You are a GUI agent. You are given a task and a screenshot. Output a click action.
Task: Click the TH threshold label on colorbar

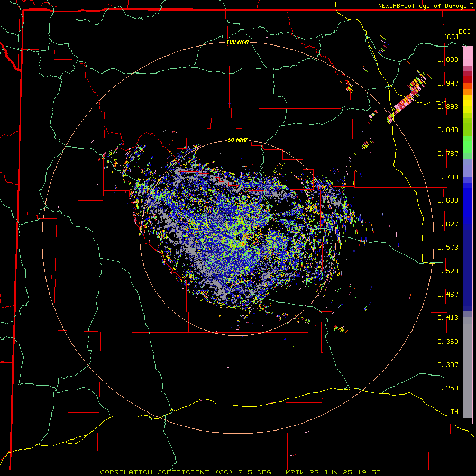click(454, 412)
